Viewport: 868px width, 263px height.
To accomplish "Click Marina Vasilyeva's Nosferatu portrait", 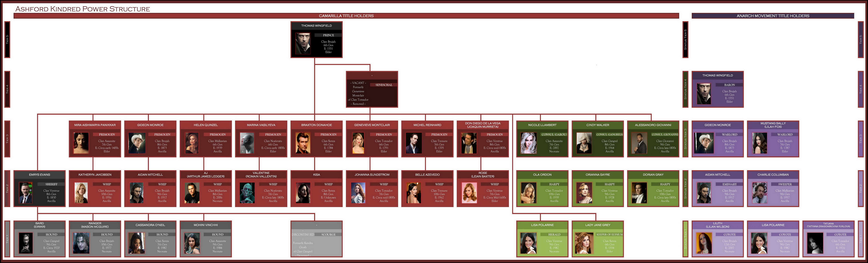I will click(247, 143).
